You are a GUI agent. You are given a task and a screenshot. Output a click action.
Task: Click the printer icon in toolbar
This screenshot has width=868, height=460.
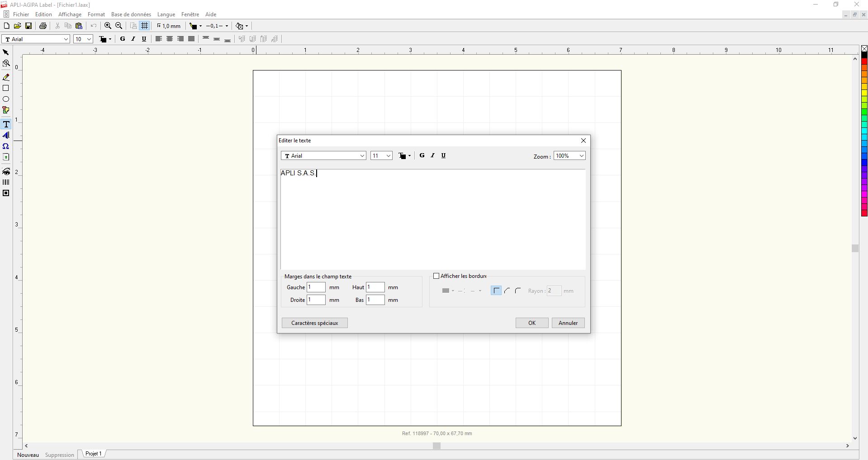(x=43, y=26)
